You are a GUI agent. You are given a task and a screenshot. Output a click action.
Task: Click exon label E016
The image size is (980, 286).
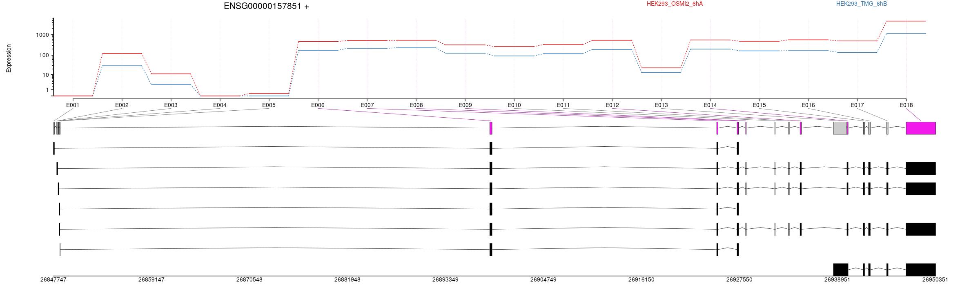pyautogui.click(x=808, y=105)
